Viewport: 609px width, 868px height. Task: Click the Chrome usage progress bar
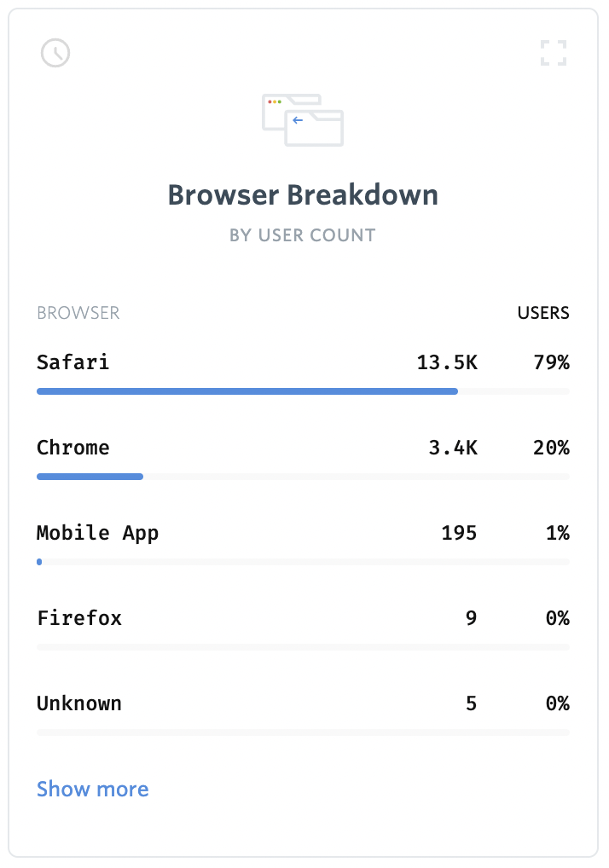tap(303, 477)
